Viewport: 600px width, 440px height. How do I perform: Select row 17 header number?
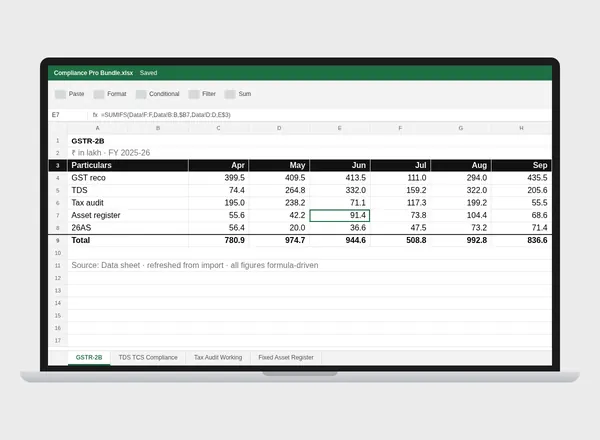click(58, 341)
